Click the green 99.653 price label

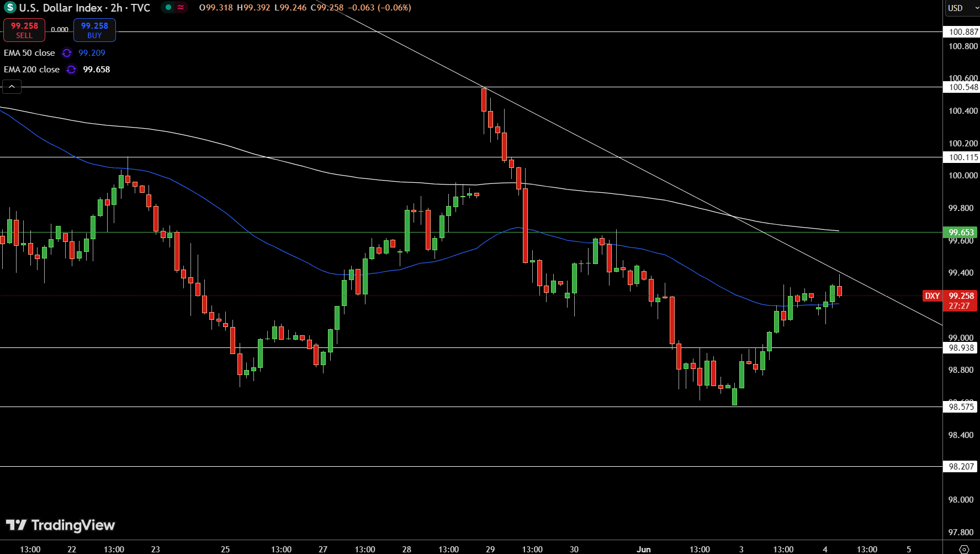pos(961,233)
